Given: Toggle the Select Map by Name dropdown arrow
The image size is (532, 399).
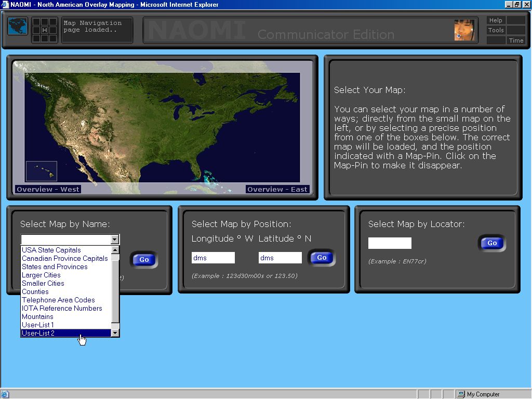Looking at the screenshot, I should (115, 240).
